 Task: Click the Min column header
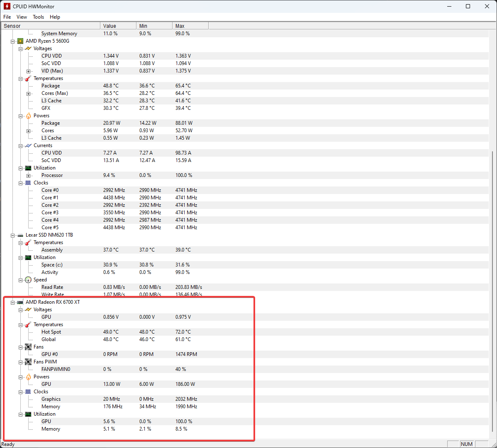(154, 26)
